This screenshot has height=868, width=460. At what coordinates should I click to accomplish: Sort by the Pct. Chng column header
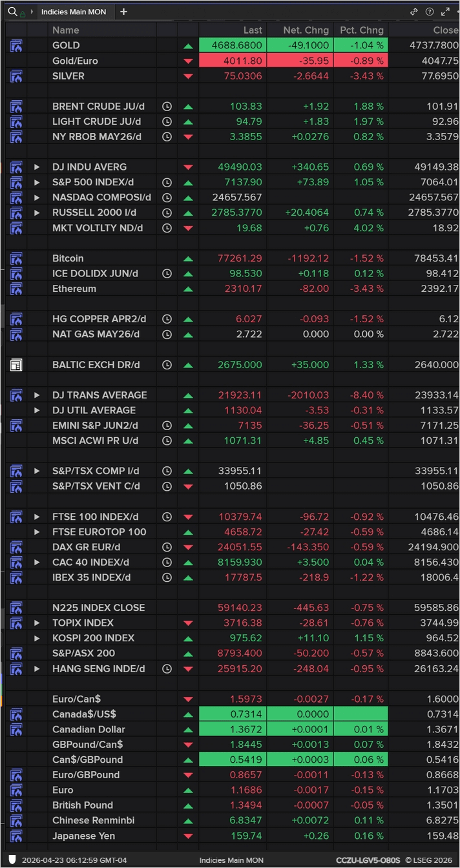pyautogui.click(x=361, y=30)
